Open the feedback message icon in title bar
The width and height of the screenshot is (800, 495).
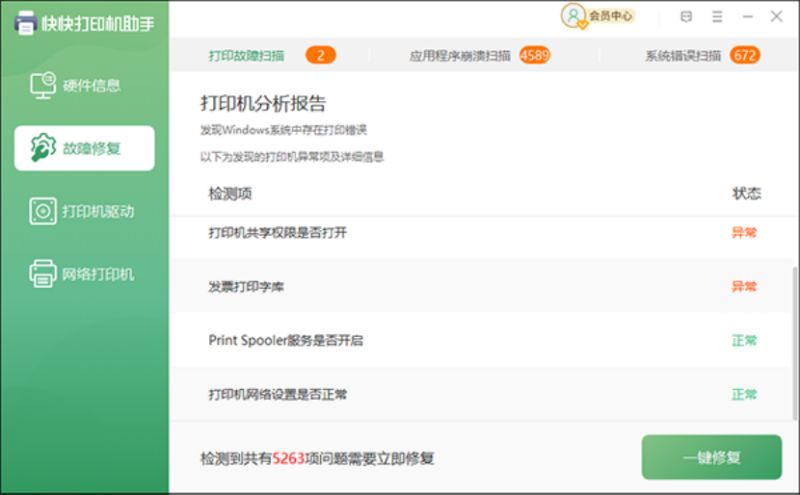(x=685, y=16)
